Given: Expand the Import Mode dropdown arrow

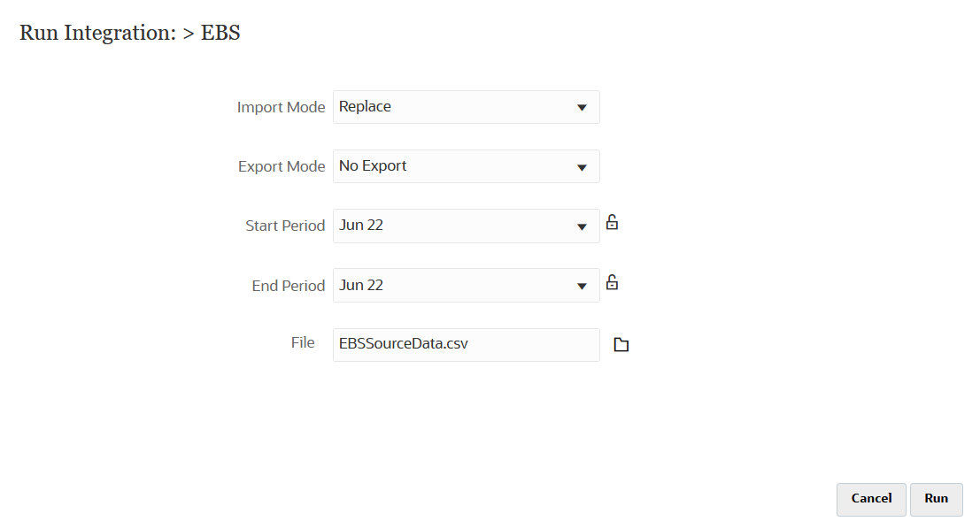Looking at the screenshot, I should [x=582, y=107].
